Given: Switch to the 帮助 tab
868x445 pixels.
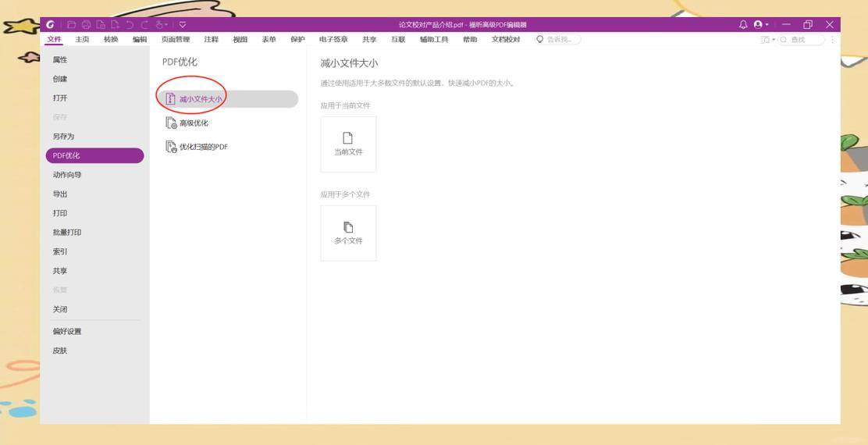Looking at the screenshot, I should click(x=470, y=39).
